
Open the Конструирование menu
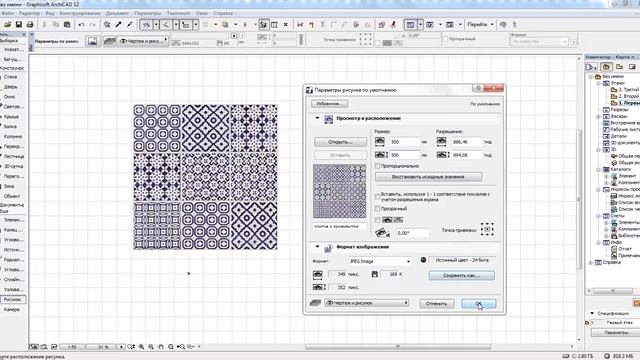(x=80, y=13)
